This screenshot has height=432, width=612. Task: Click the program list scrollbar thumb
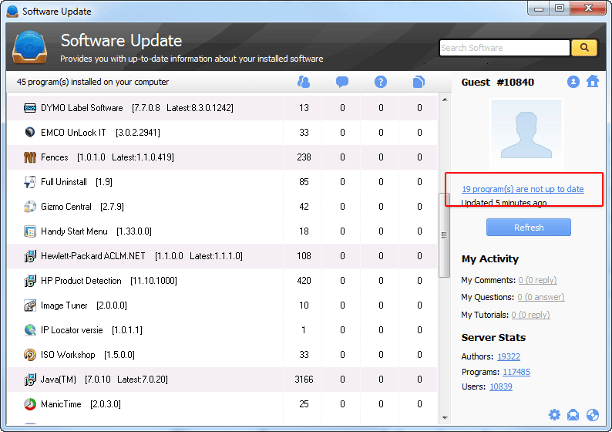[x=444, y=235]
